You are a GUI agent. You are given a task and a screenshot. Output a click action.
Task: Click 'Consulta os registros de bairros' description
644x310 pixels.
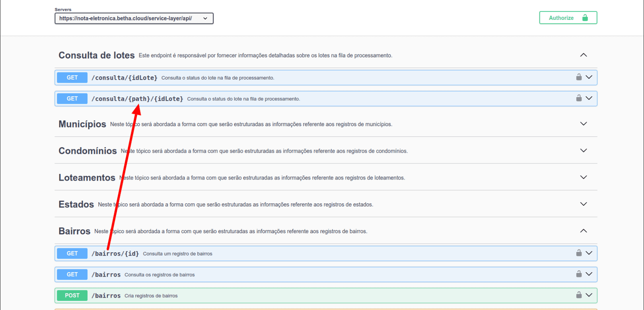tap(160, 275)
